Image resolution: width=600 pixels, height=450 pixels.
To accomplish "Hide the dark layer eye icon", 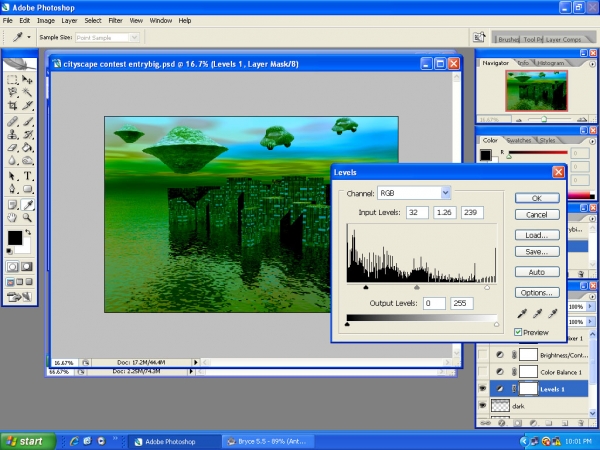I will coord(483,405).
